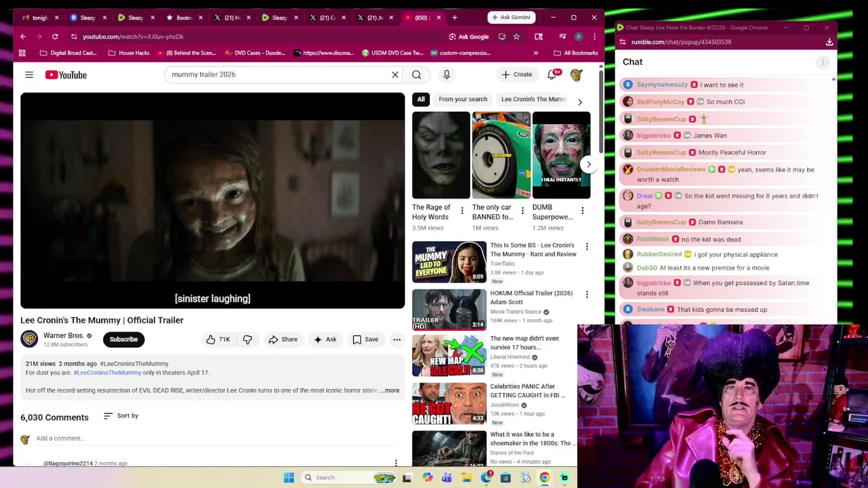The width and height of the screenshot is (868, 488).
Task: Click Ask Gemini button in Chrome
Action: [511, 18]
